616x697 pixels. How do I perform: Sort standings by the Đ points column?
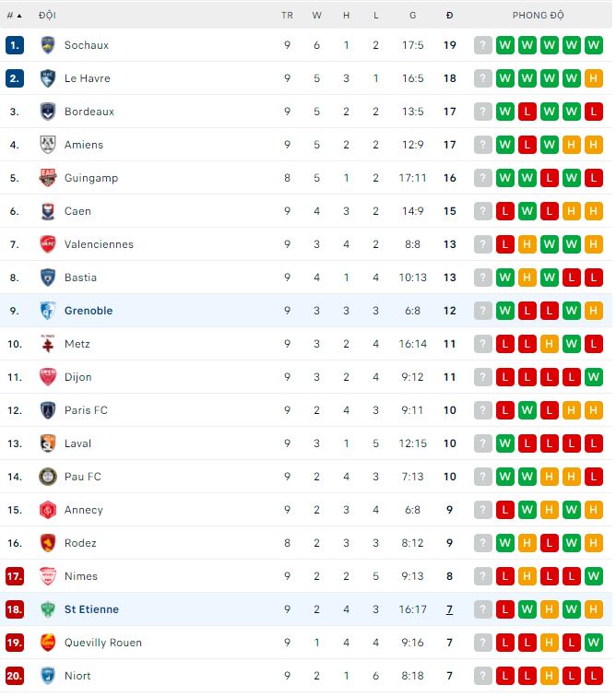449,16
